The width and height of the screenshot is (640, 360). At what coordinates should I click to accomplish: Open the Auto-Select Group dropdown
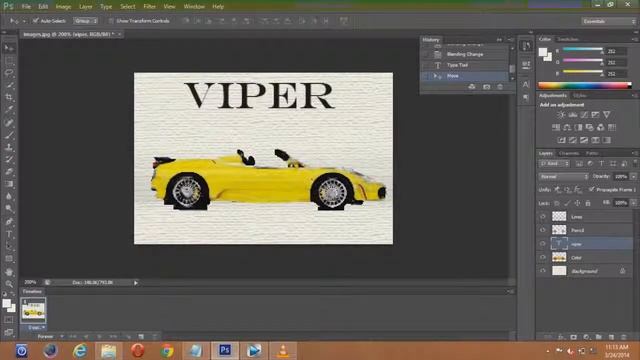85,20
